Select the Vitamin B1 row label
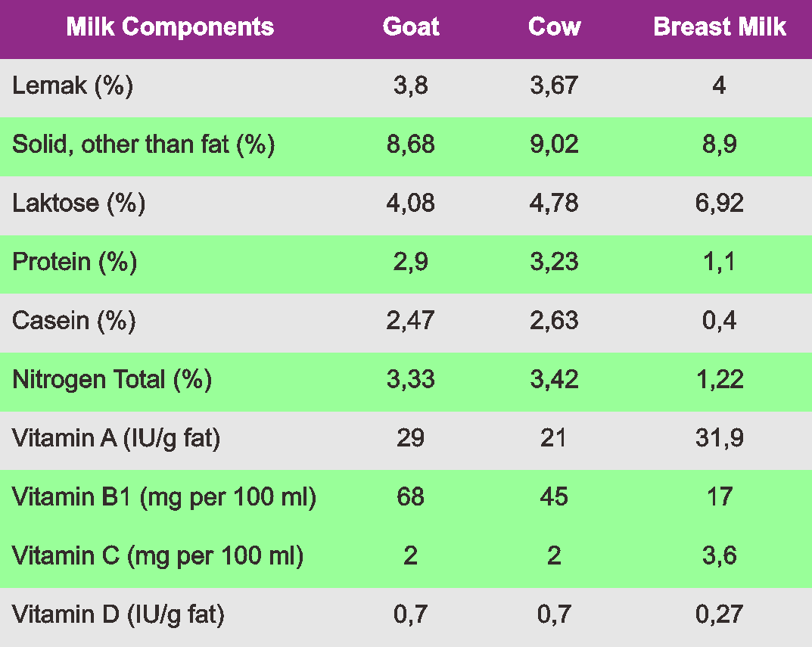 [x=163, y=497]
